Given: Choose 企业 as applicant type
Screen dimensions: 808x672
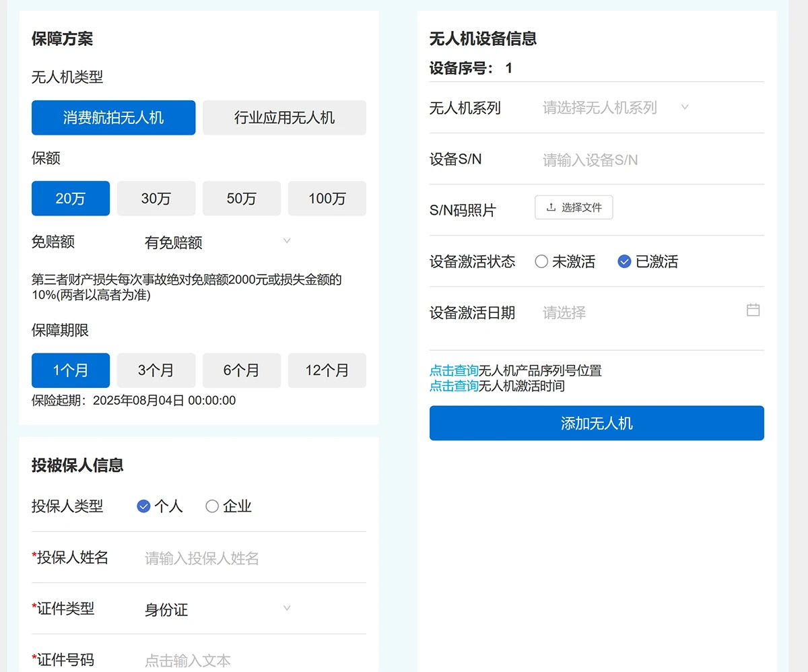Looking at the screenshot, I should tap(212, 506).
